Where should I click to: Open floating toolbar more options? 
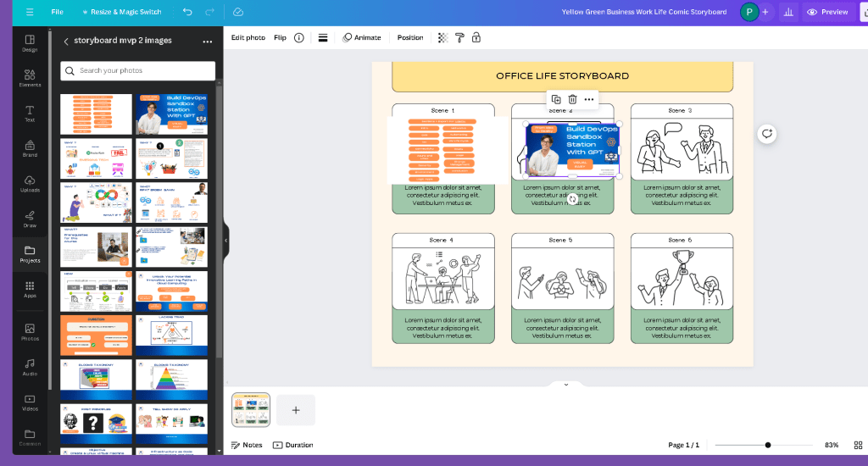tap(589, 100)
